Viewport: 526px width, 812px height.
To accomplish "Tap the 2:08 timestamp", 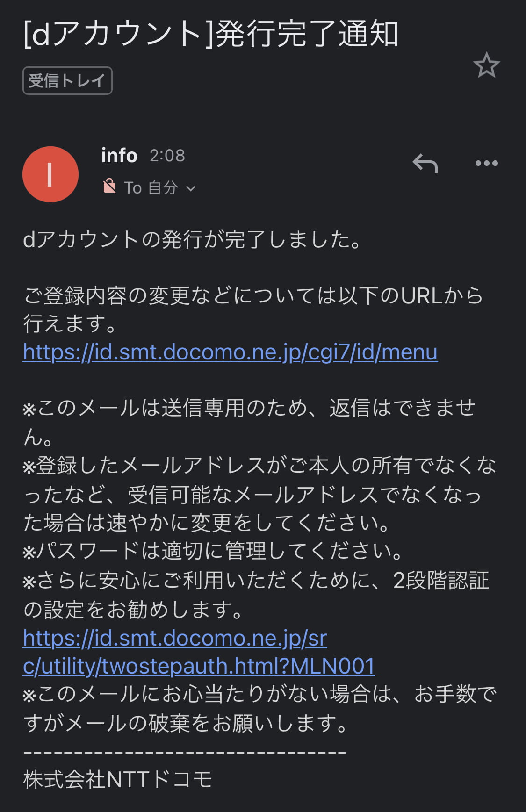I will tap(167, 155).
